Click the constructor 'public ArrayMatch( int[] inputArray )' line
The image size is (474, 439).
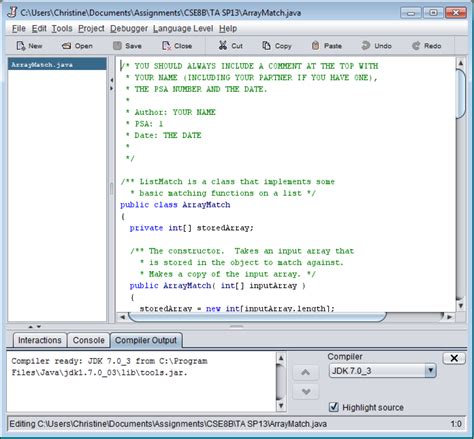(217, 286)
